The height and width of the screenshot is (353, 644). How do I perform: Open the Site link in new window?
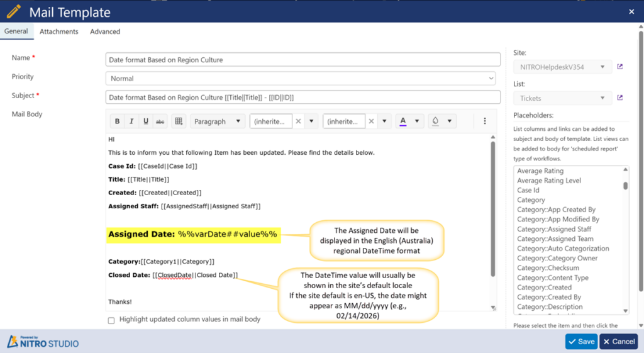(x=620, y=67)
